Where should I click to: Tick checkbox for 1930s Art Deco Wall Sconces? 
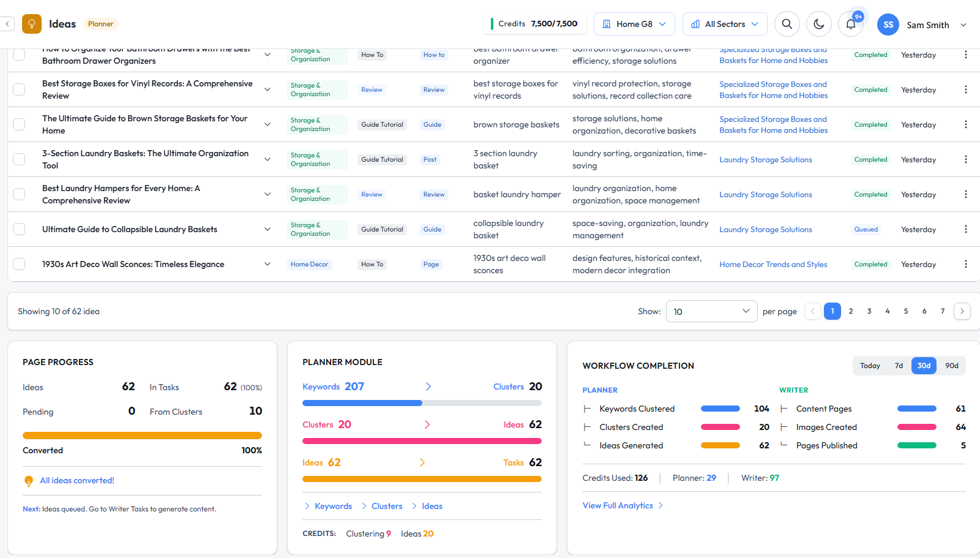(20, 264)
